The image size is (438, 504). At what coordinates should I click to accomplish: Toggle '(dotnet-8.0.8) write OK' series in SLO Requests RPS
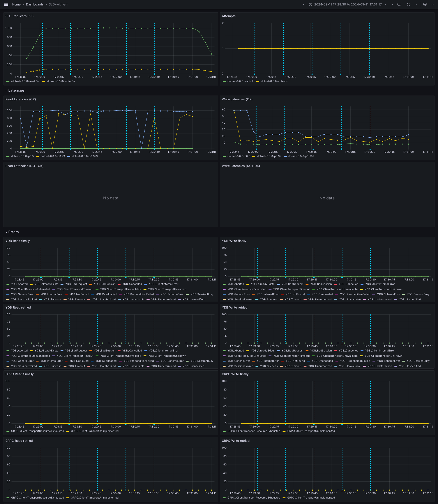pyautogui.click(x=61, y=82)
